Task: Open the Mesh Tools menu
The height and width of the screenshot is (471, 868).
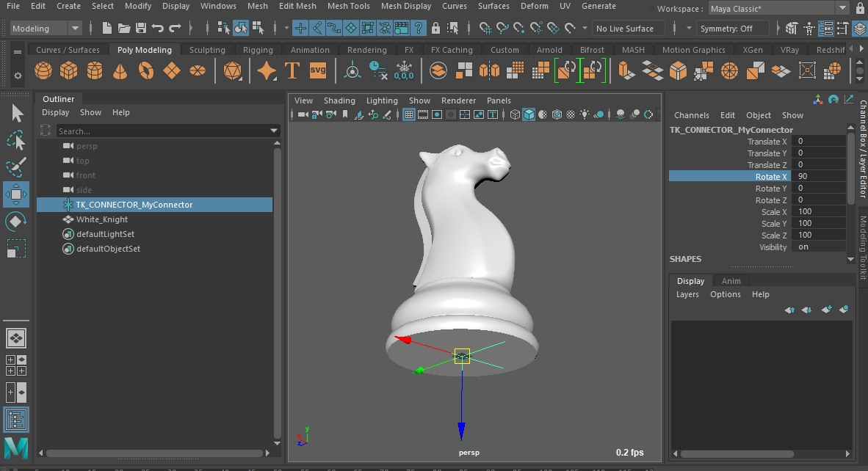Action: [348, 6]
